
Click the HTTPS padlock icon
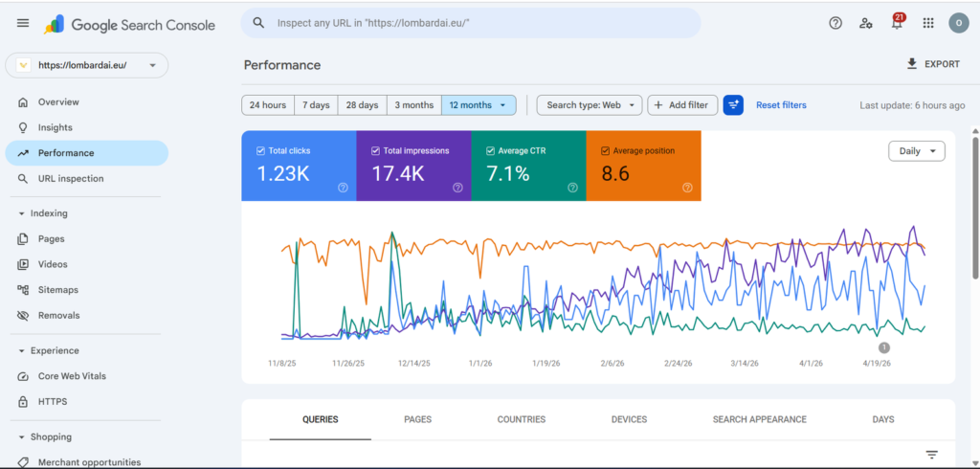coord(23,401)
